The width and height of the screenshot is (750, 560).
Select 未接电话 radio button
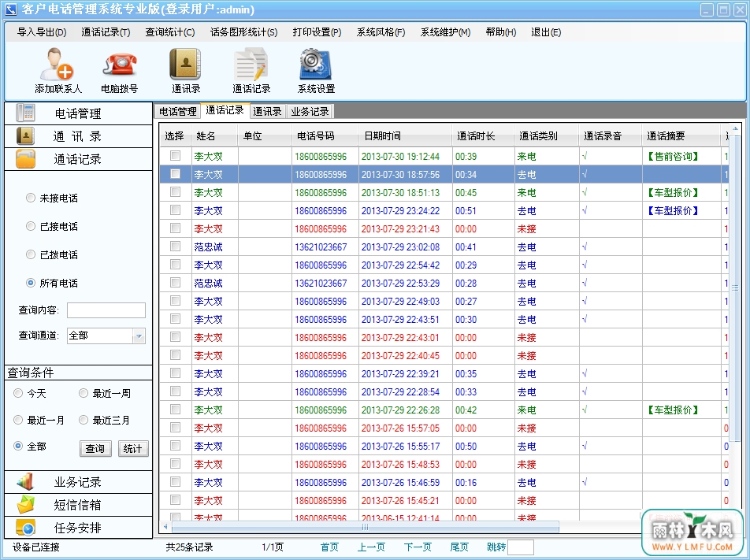[30, 198]
